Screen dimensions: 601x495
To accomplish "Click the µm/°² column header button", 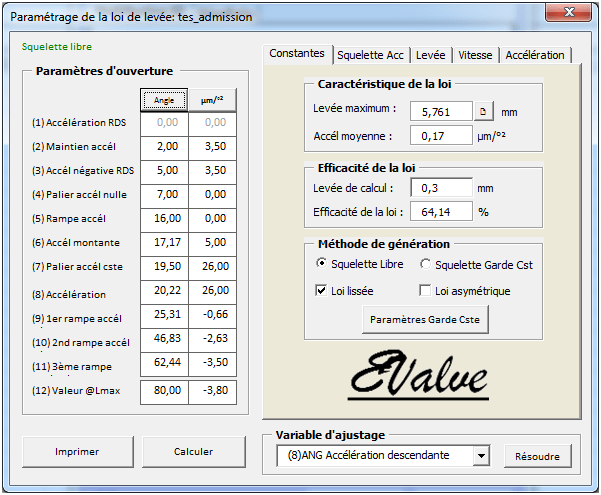I will [212, 100].
